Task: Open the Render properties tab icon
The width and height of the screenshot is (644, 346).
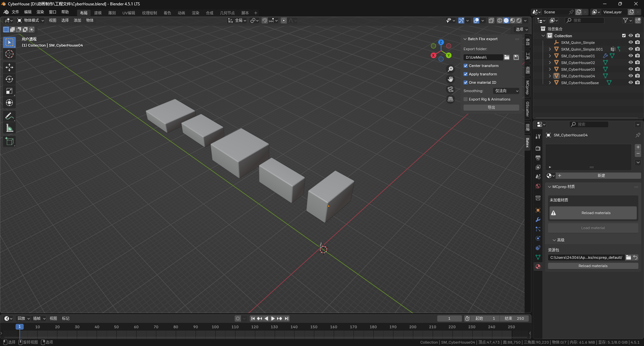Action: 538,148
